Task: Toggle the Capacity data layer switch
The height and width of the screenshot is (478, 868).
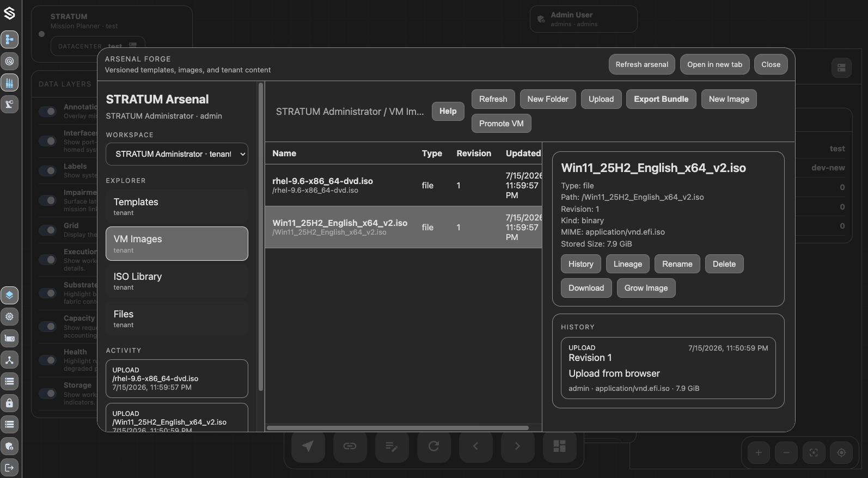Action: [x=48, y=326]
